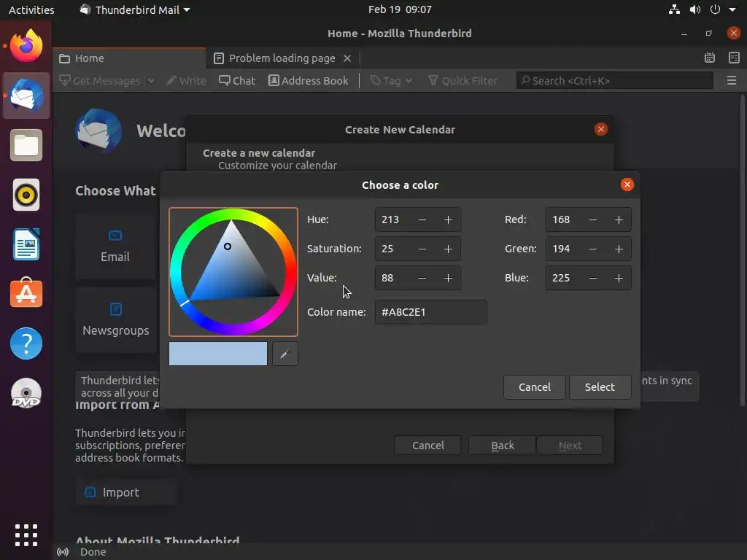747x560 pixels.
Task: Click the Color name hex field
Action: point(430,312)
